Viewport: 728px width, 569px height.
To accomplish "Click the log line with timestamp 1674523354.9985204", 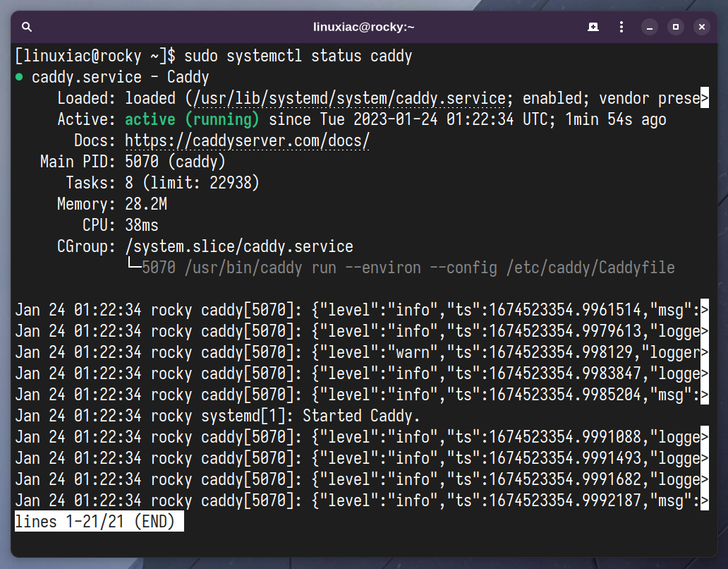I will coord(362,395).
